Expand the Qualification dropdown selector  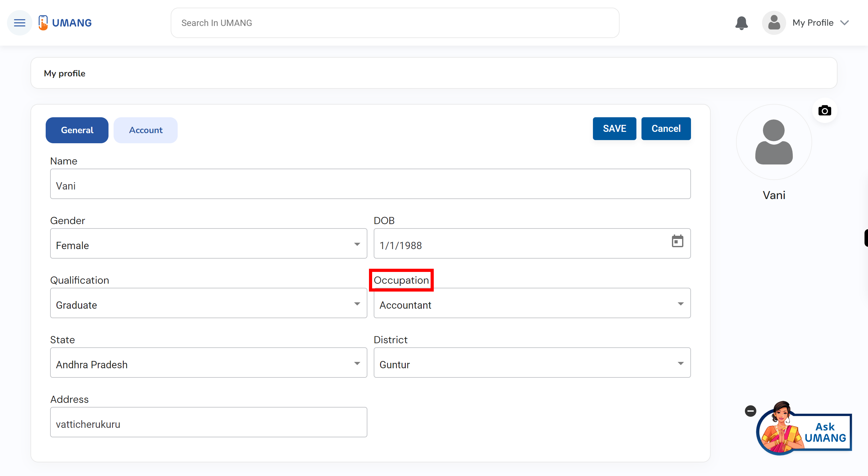357,304
